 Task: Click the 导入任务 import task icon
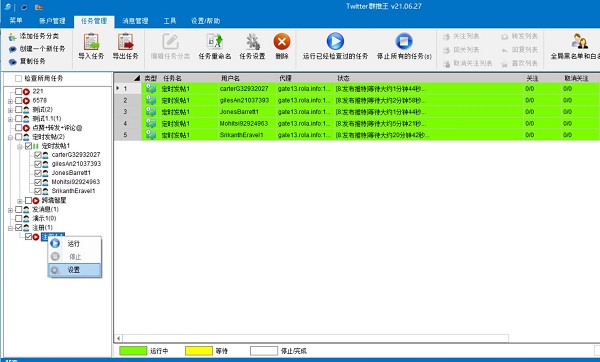(91, 42)
